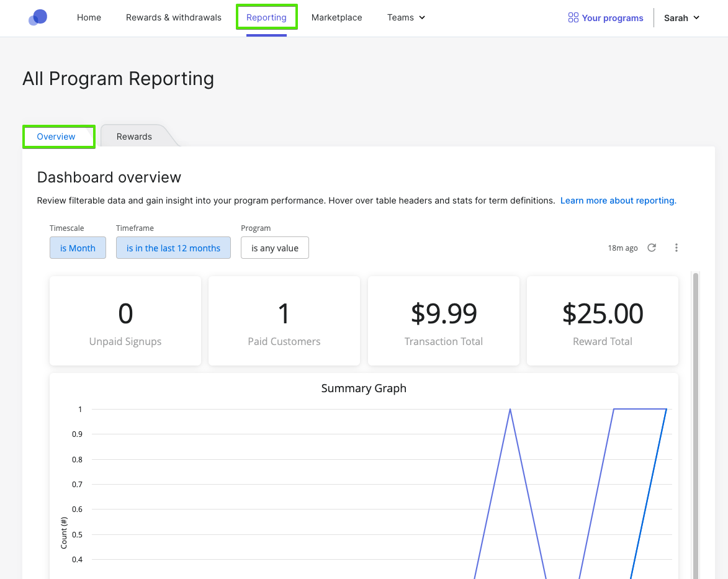Viewport: 728px width, 579px height.
Task: Click the 18m ago timestamp
Action: click(x=622, y=248)
